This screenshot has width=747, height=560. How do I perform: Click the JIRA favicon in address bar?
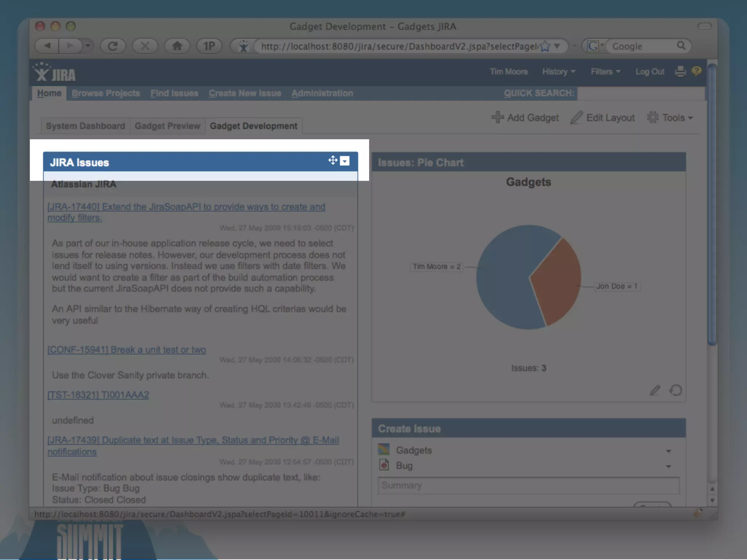pos(243,46)
